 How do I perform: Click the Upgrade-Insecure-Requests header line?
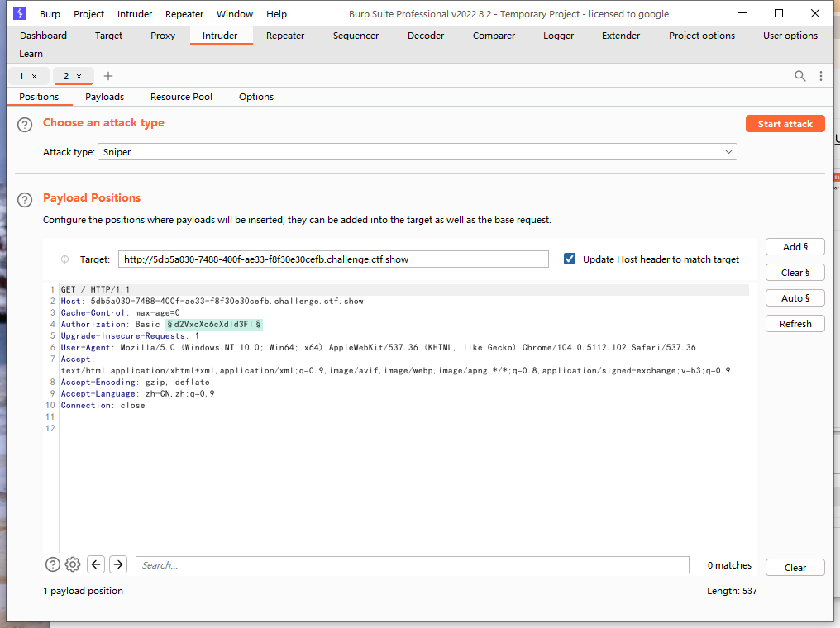point(130,336)
